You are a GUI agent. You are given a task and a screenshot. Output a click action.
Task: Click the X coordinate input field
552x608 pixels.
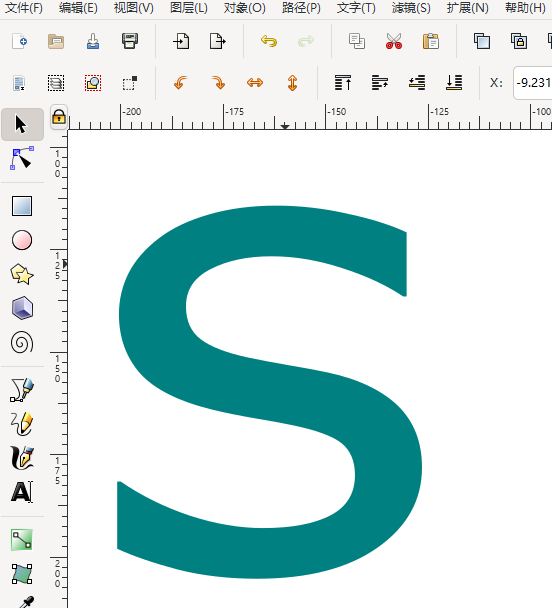coord(533,83)
